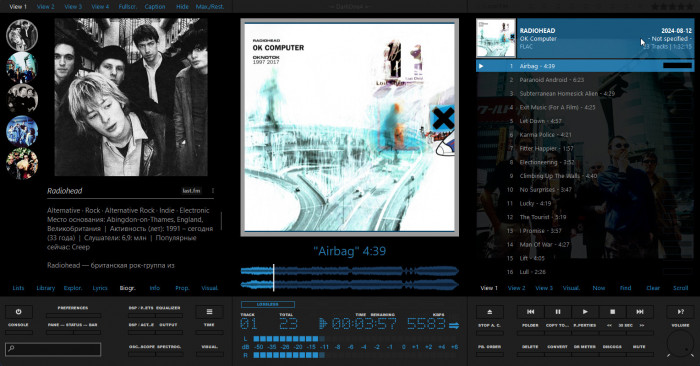The width and height of the screenshot is (700, 366).
Task: Toggle the Spectrog. switch
Action: (x=169, y=354)
